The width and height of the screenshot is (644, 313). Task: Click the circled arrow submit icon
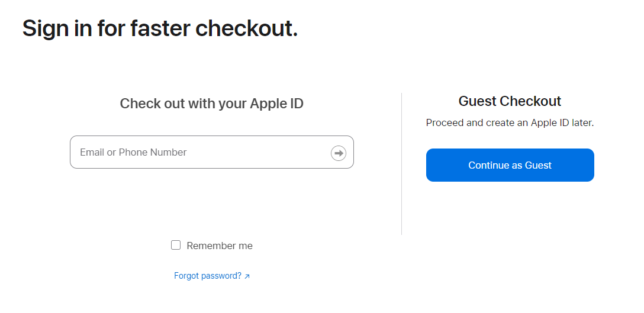pos(339,153)
